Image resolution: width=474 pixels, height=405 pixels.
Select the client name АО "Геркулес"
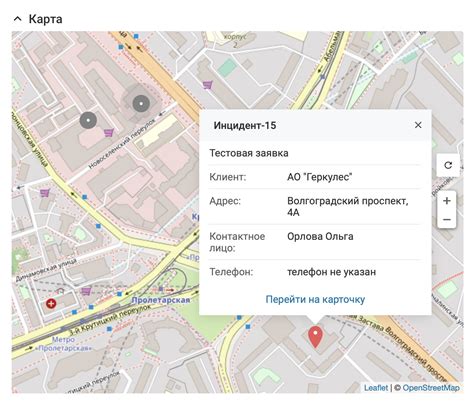click(x=320, y=177)
